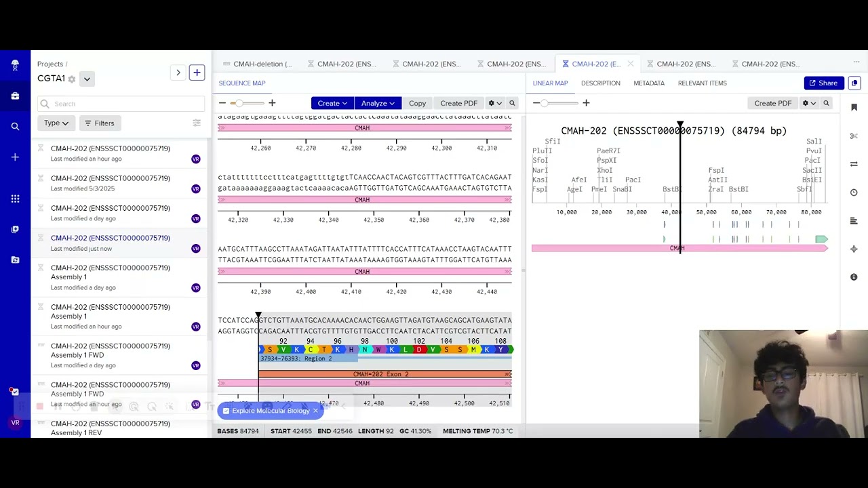Open the annotations bookmark icon in right toolbar

854,107
